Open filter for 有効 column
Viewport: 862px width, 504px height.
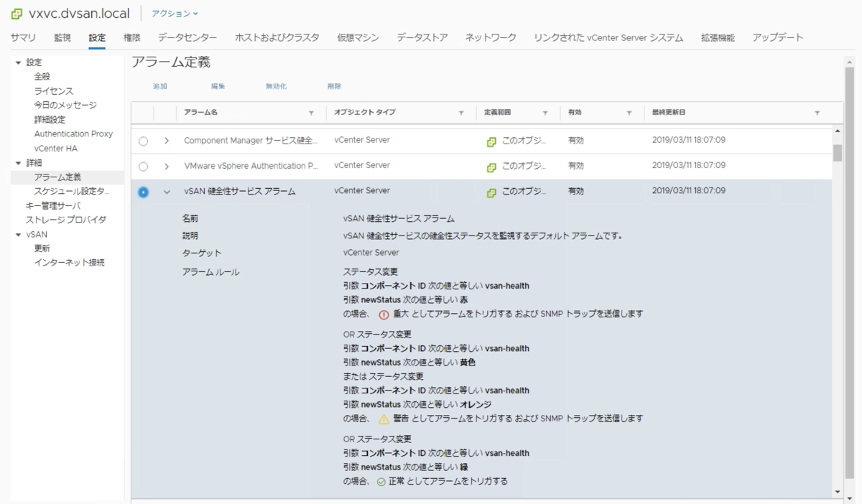(x=629, y=113)
